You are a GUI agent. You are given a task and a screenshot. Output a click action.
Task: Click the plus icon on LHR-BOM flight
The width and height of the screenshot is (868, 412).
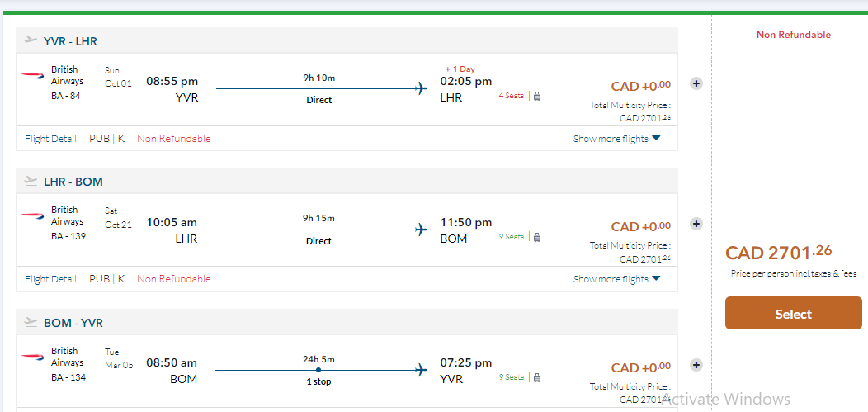[x=696, y=224]
